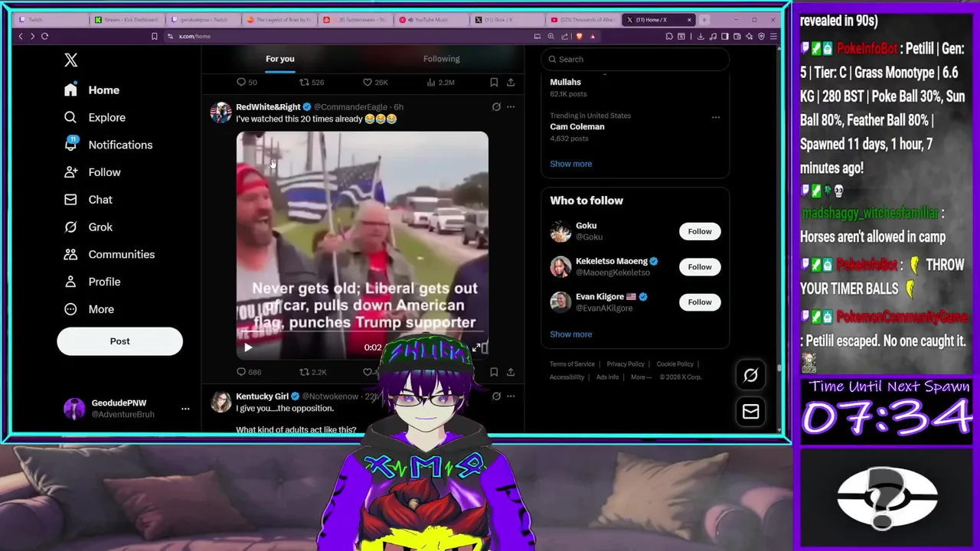Expand the More menu in sidebar
This screenshot has height=551, width=980.
89,309
